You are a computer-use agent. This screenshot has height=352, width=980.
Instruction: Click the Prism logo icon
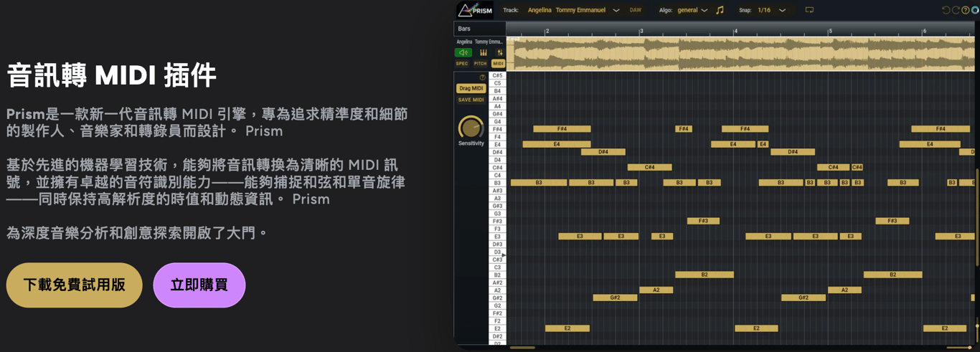pyautogui.click(x=475, y=10)
